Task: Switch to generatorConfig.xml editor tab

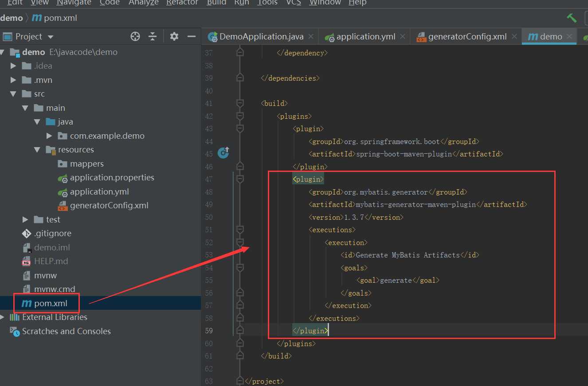Action: (467, 37)
